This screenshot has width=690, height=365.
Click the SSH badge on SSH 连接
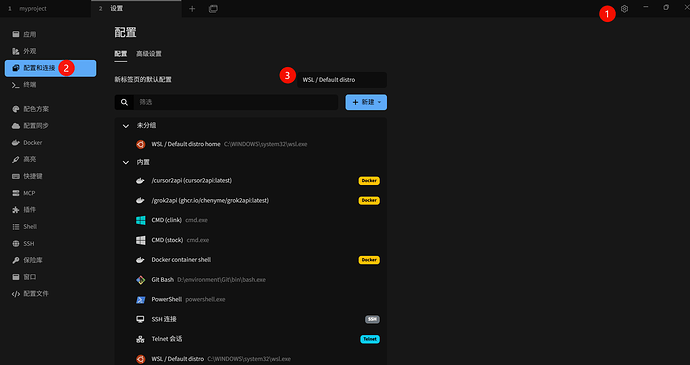[x=372, y=319]
